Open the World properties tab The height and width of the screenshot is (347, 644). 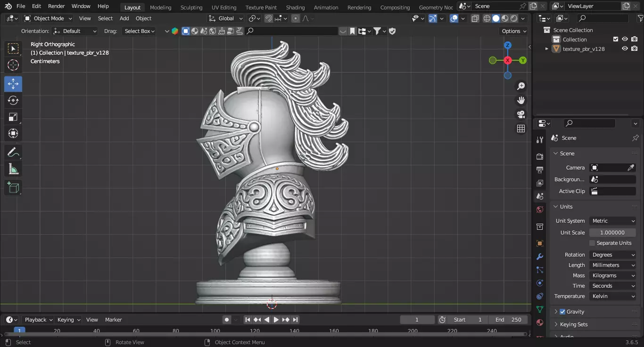(x=540, y=210)
